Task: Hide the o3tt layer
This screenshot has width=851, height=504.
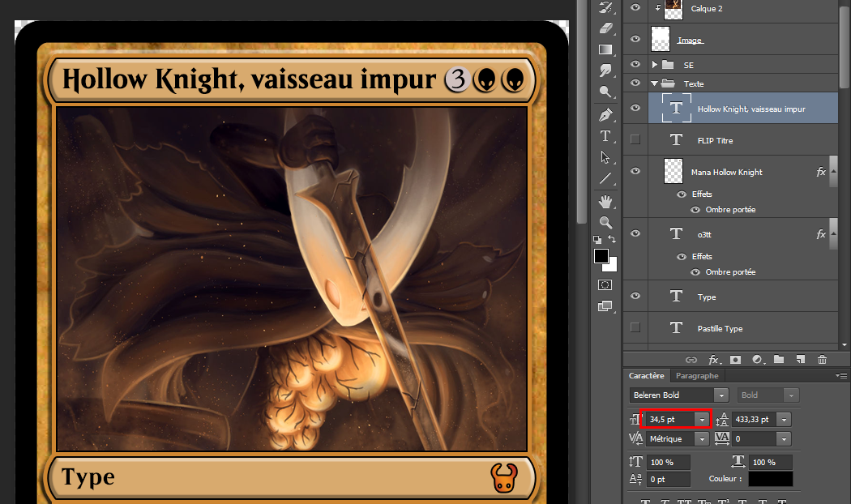Action: 635,234
